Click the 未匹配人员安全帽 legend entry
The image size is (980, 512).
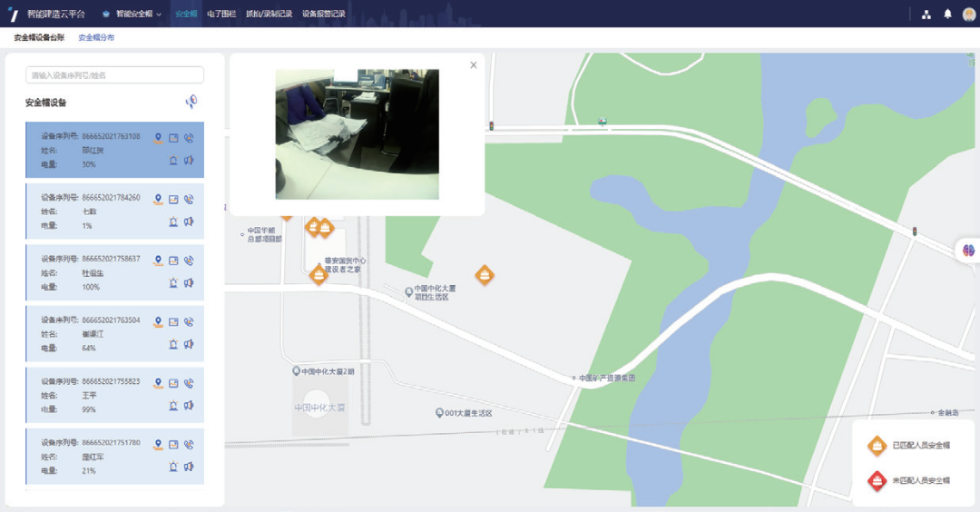[908, 481]
